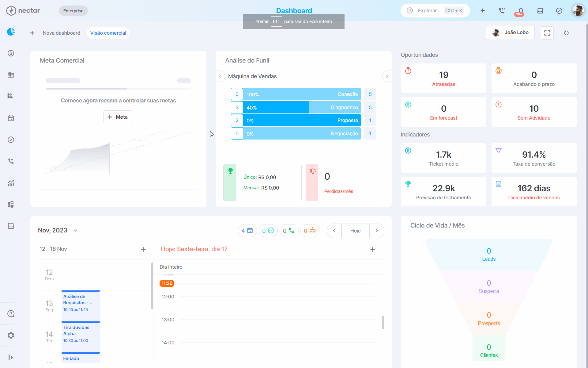
Task: Open the 10 Sem Atividade card
Action: click(534, 112)
